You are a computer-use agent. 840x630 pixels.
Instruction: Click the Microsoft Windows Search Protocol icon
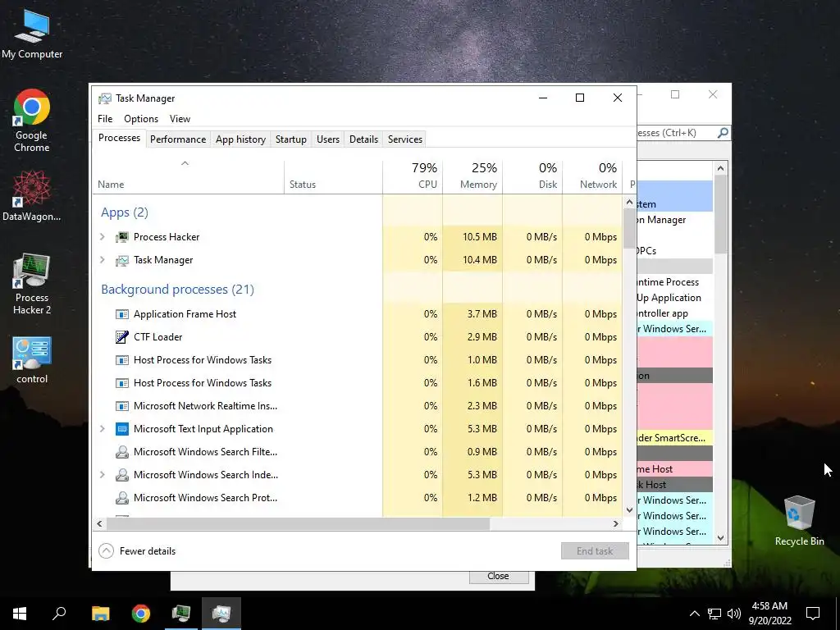click(122, 498)
